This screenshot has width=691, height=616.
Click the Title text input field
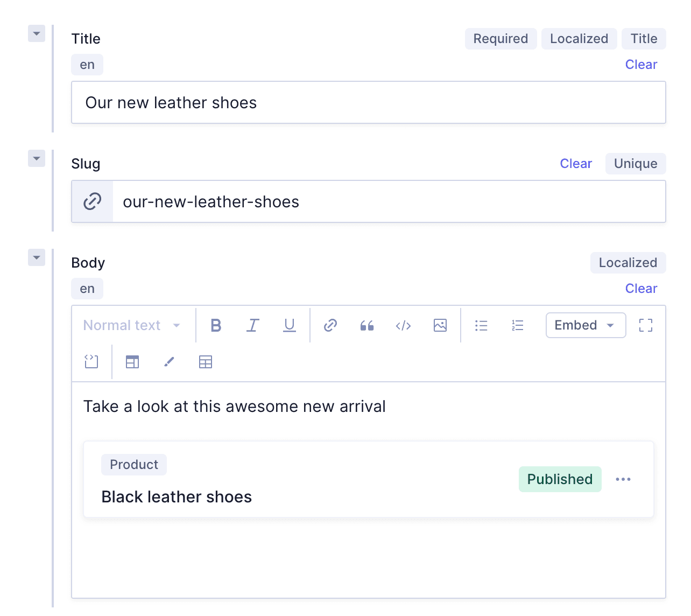[x=368, y=102]
